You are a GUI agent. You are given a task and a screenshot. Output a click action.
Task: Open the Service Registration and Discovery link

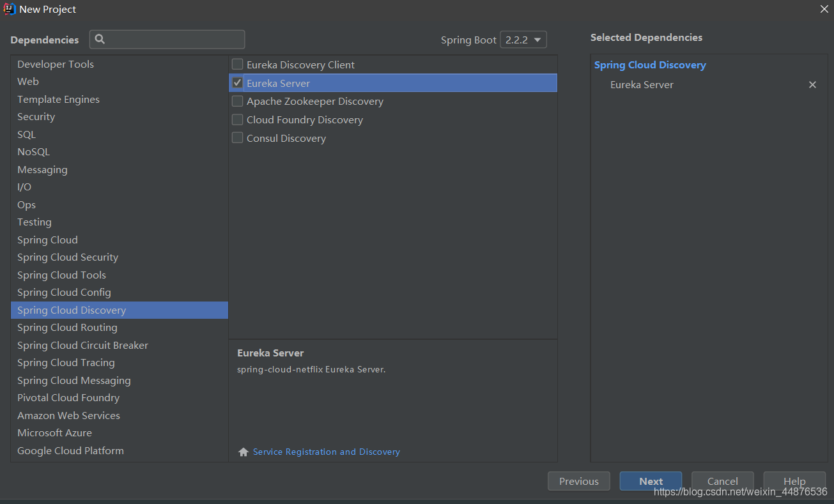(327, 452)
